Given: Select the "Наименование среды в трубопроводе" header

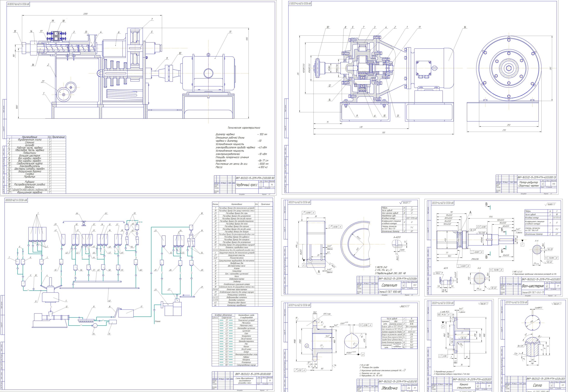Looking at the screenshot, I should point(246,316).
